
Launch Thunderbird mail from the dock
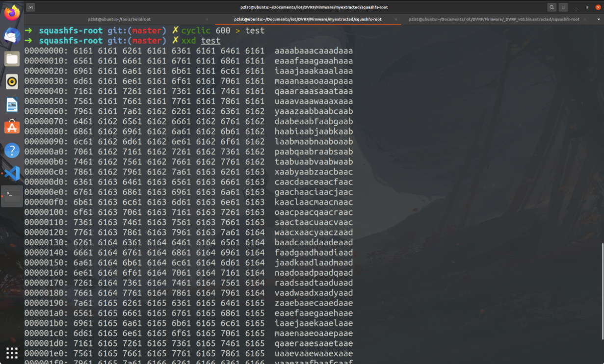click(x=12, y=36)
